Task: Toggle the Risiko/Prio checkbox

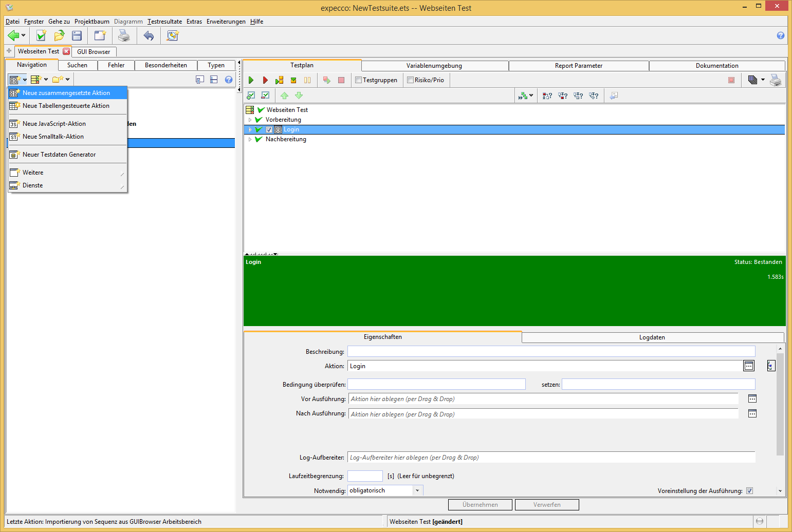Action: 410,80
